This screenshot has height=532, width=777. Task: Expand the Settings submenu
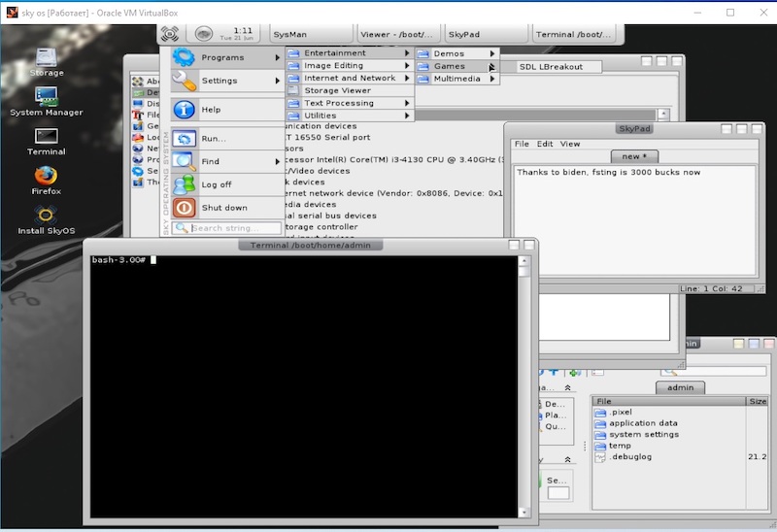[x=277, y=82]
